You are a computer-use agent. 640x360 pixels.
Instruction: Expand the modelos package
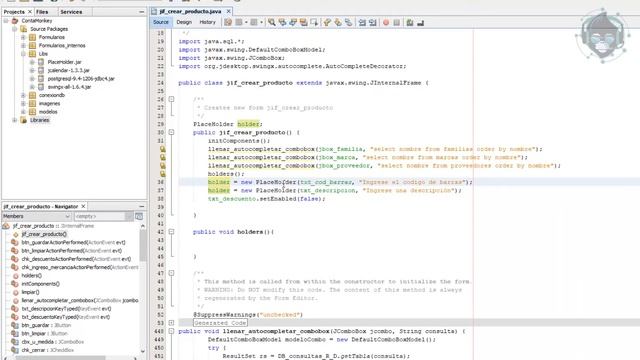pyautogui.click(x=23, y=111)
